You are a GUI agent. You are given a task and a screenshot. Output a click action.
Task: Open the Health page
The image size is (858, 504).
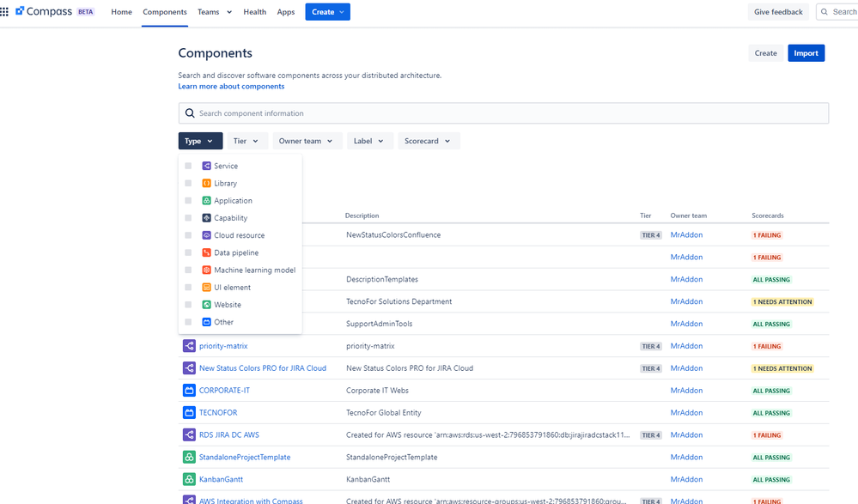[x=254, y=11]
